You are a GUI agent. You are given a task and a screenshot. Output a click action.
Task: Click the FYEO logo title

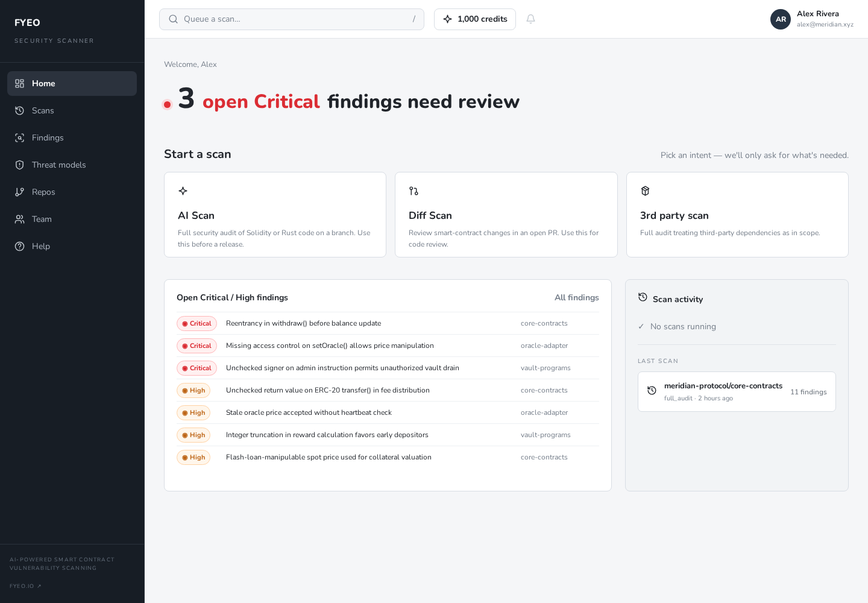pos(27,23)
